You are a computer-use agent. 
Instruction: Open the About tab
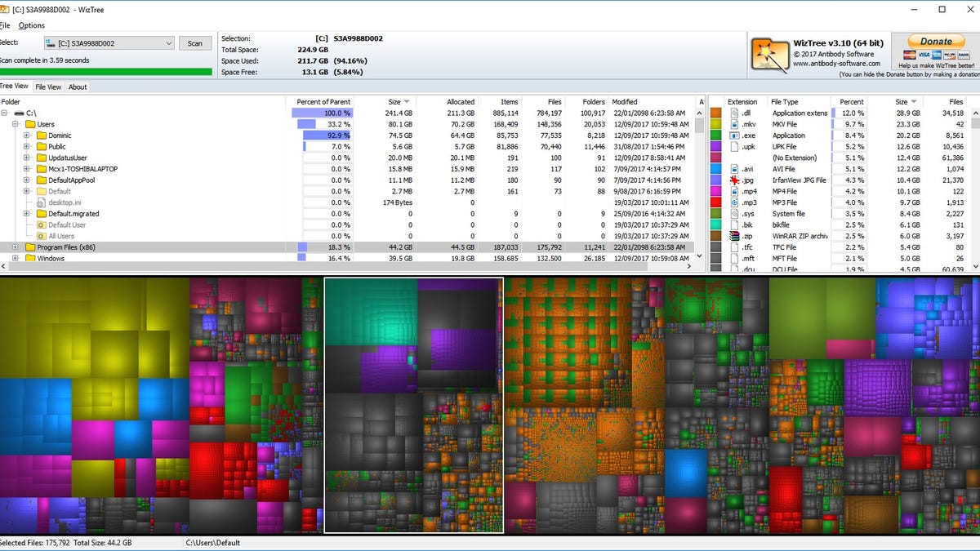[78, 87]
